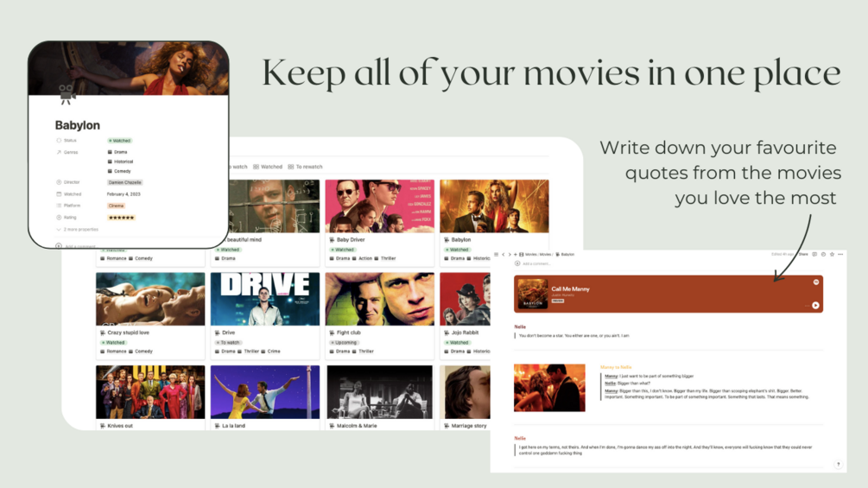Open the Damien Chazelle director tag
Screen dimensions: 868x488
pos(124,182)
